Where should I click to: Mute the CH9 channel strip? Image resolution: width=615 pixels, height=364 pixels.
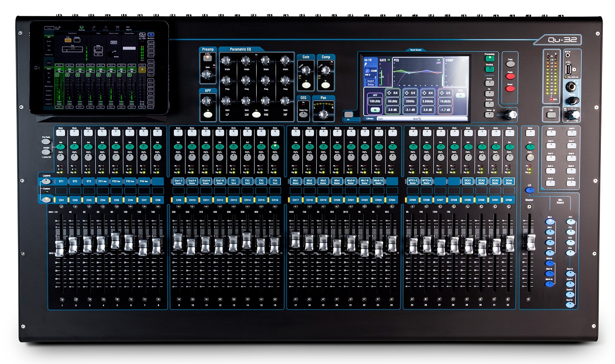(178, 132)
